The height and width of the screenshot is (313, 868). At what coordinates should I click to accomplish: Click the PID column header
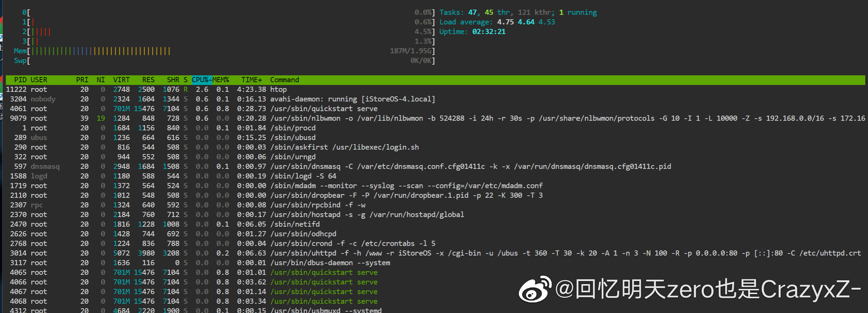coord(20,80)
